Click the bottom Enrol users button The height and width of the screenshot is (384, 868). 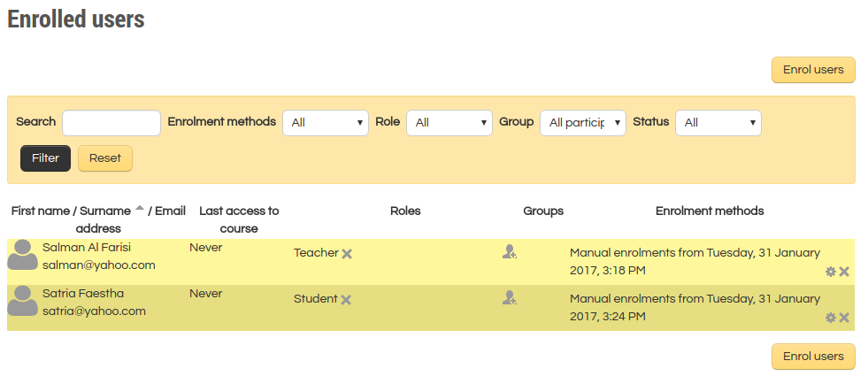[813, 357]
